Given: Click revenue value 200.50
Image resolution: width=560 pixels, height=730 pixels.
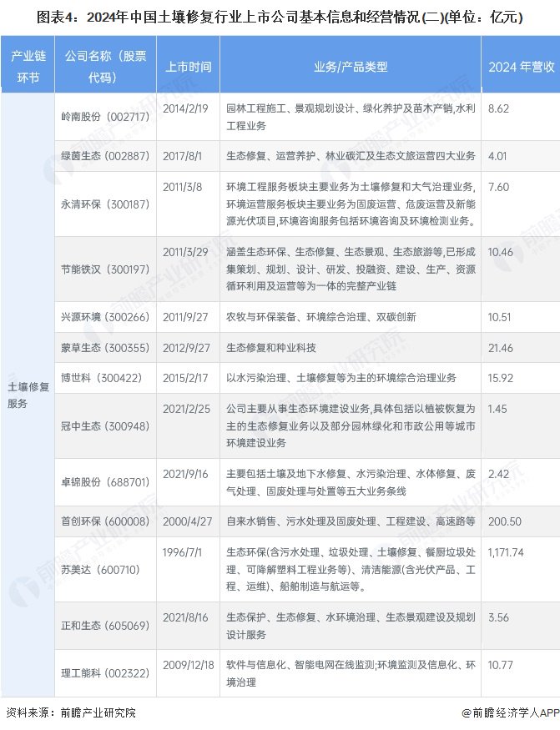Looking at the screenshot, I should pyautogui.click(x=505, y=521).
